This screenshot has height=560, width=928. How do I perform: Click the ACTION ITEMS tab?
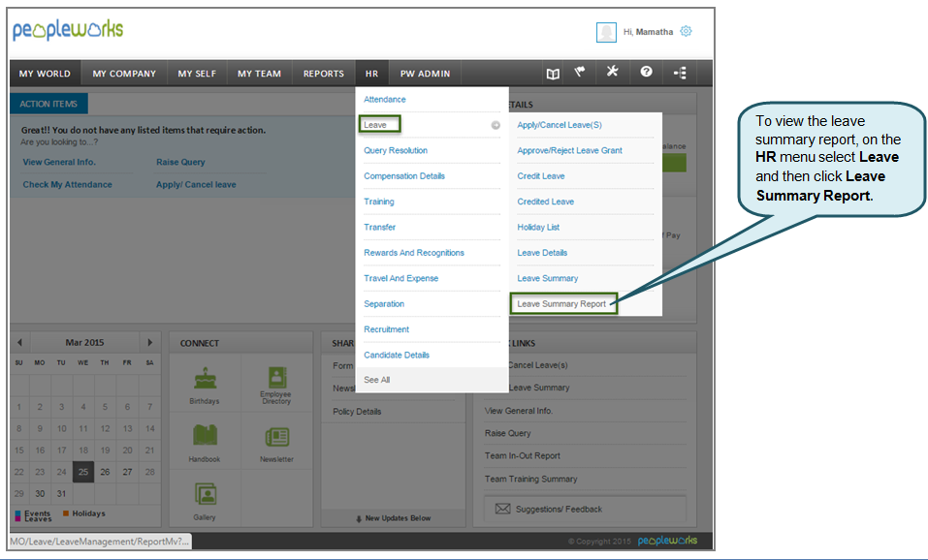click(x=48, y=104)
